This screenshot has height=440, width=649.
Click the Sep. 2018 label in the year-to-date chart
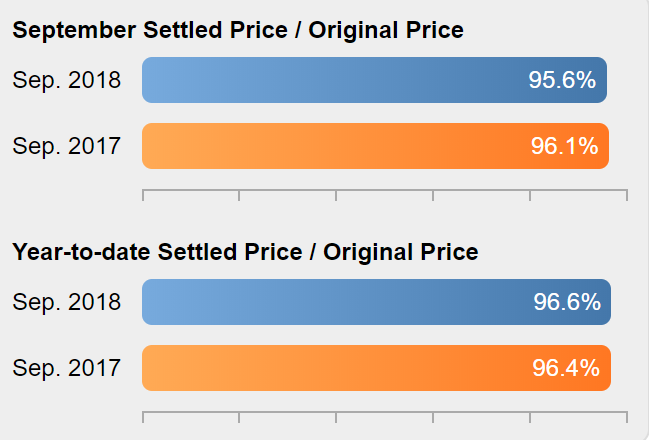pyautogui.click(x=67, y=302)
